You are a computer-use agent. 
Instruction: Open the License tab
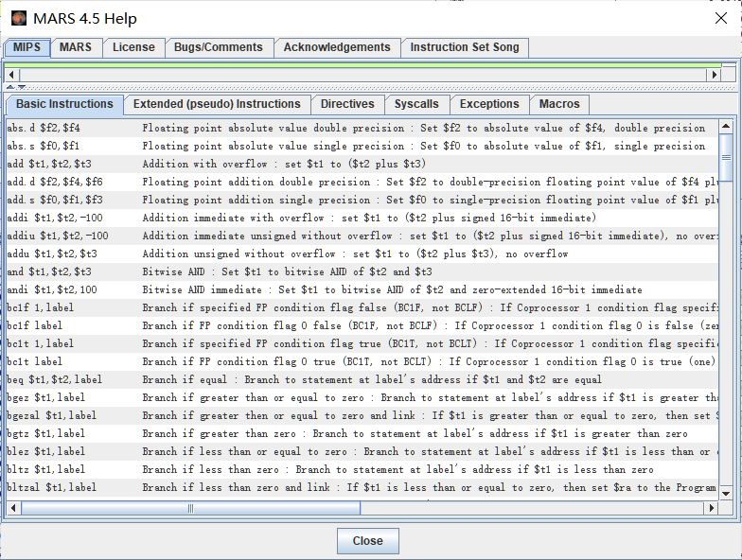133,47
